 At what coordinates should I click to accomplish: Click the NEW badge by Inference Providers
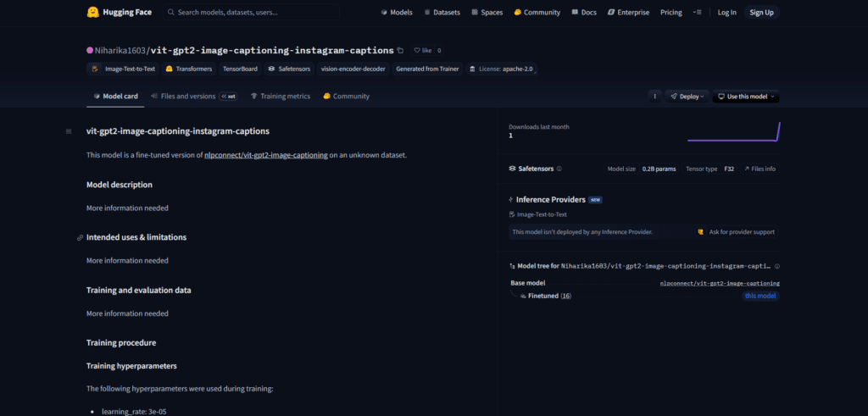coord(596,200)
